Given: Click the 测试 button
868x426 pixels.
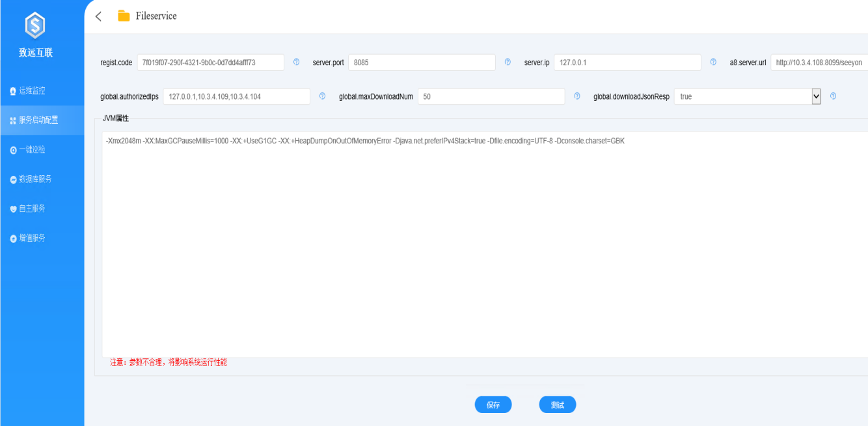Looking at the screenshot, I should [558, 405].
